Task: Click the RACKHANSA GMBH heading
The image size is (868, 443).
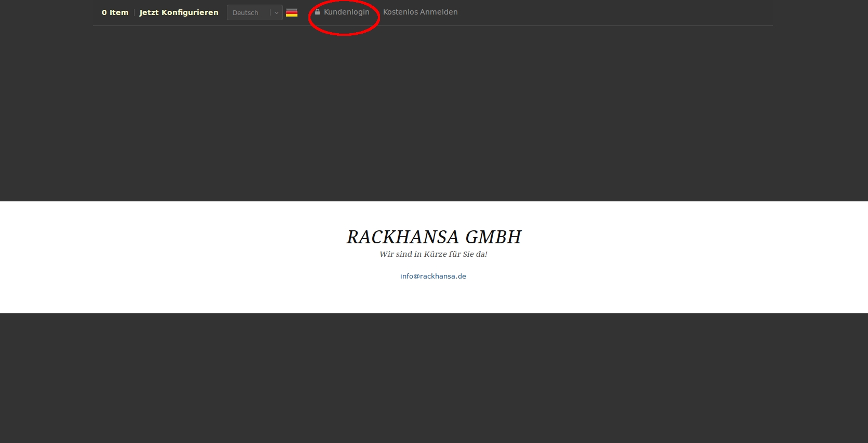Action: [x=434, y=237]
